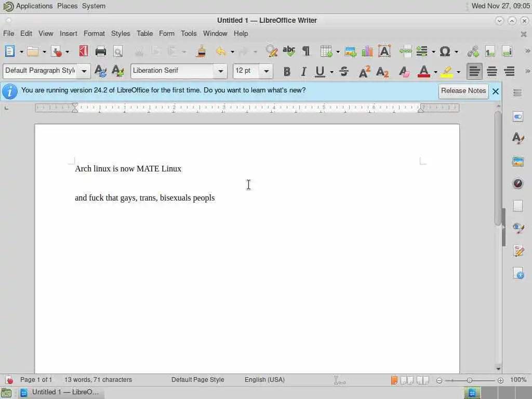Clear direct formatting
This screenshot has width=532, height=399.
(404, 71)
